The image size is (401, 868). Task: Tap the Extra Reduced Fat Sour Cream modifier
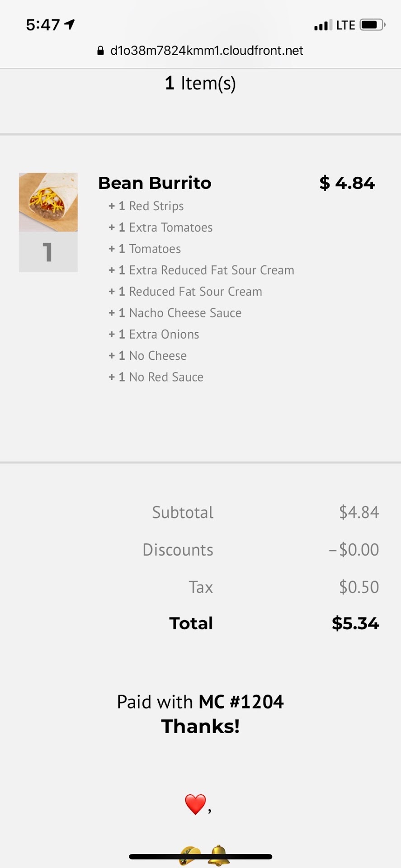[x=201, y=270]
